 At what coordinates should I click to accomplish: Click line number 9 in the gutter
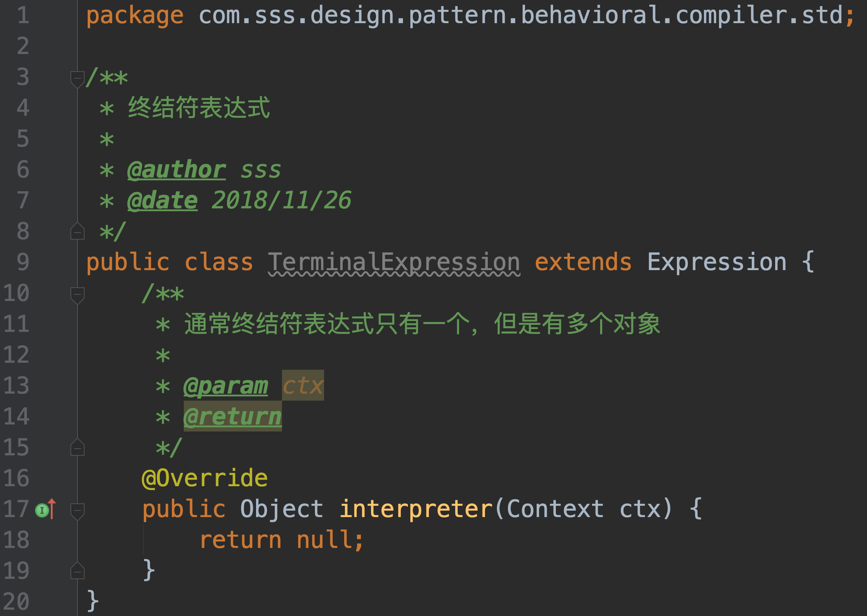tap(23, 262)
